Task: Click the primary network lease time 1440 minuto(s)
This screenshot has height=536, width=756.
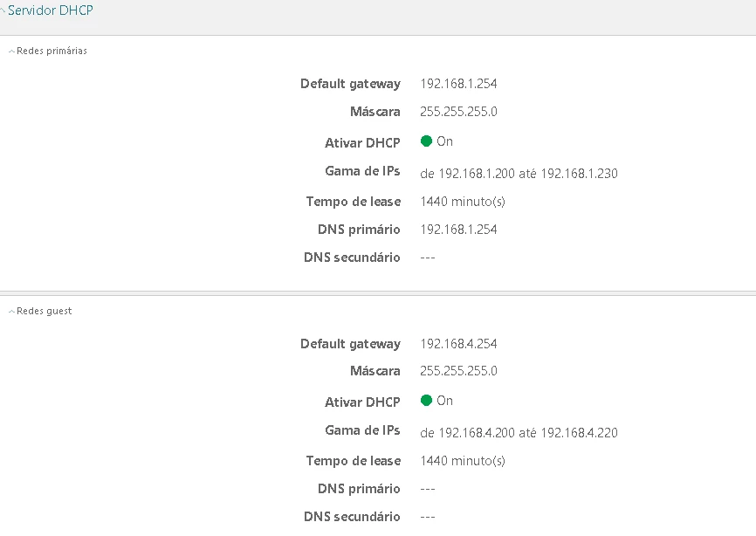Action: (x=463, y=202)
